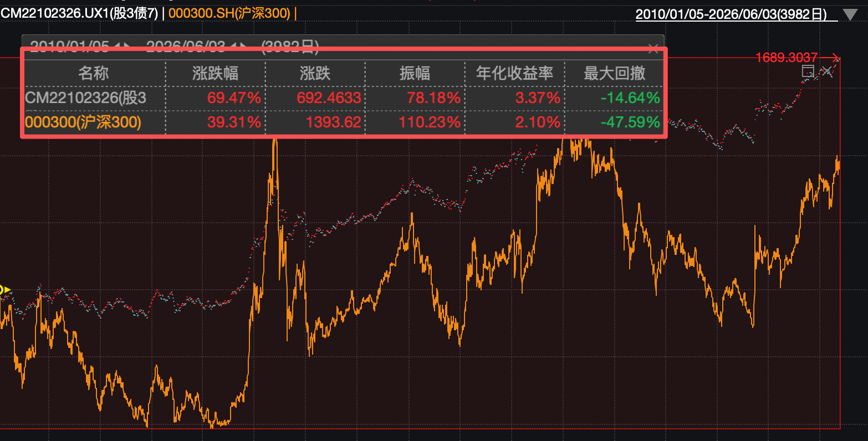
Task: Click the 78.18% amplitude cell
Action: coord(433,98)
